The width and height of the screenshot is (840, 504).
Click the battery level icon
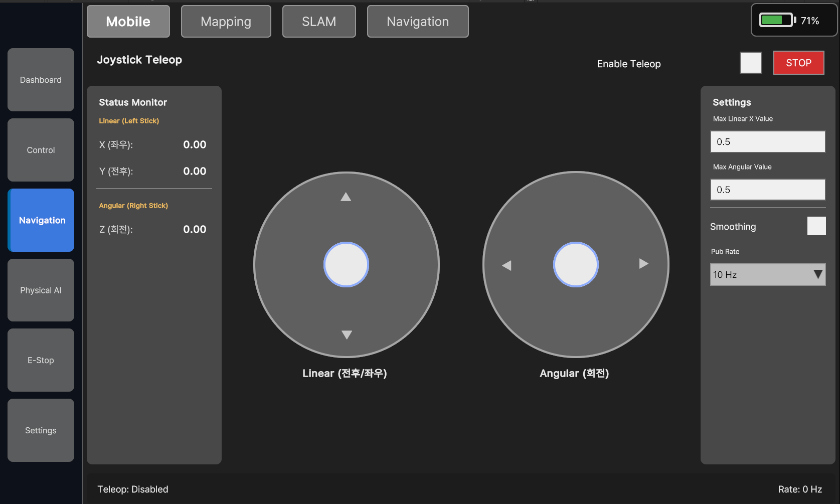point(777,20)
